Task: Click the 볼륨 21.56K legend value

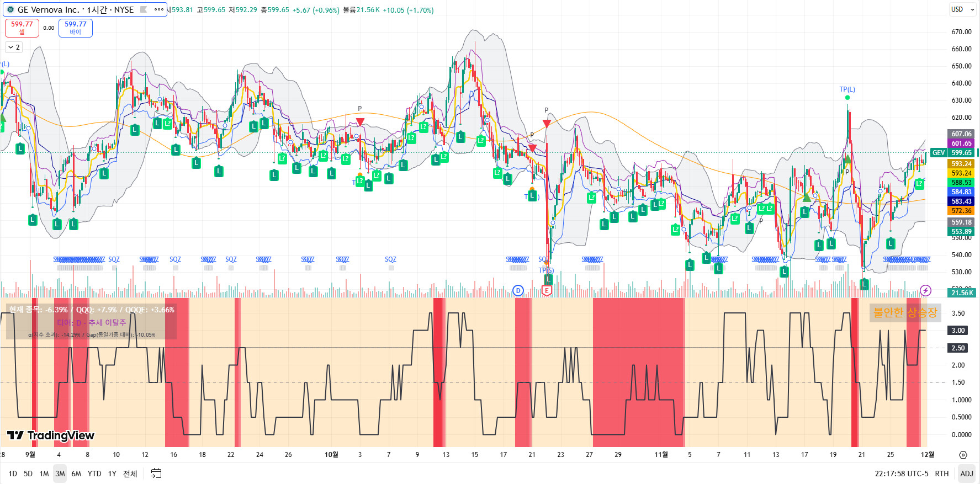Action: point(361,10)
